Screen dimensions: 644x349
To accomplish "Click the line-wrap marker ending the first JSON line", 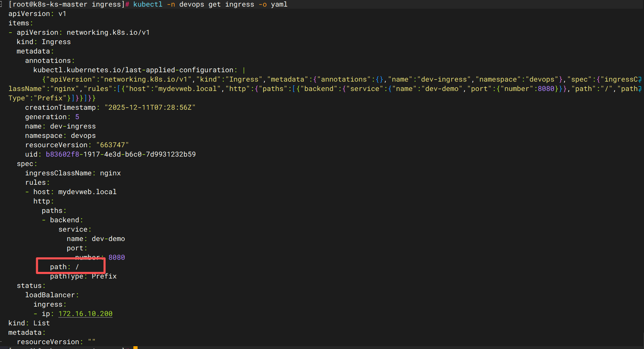I will [x=640, y=80].
